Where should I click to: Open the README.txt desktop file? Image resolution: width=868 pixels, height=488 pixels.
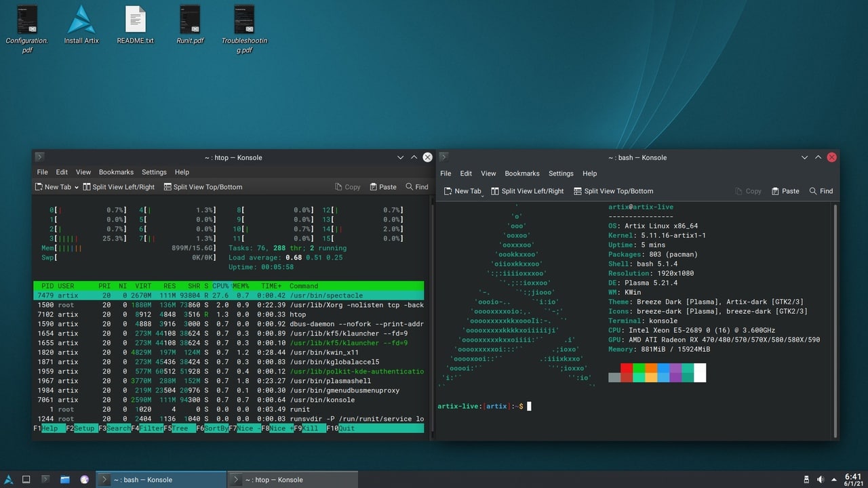[x=136, y=26]
